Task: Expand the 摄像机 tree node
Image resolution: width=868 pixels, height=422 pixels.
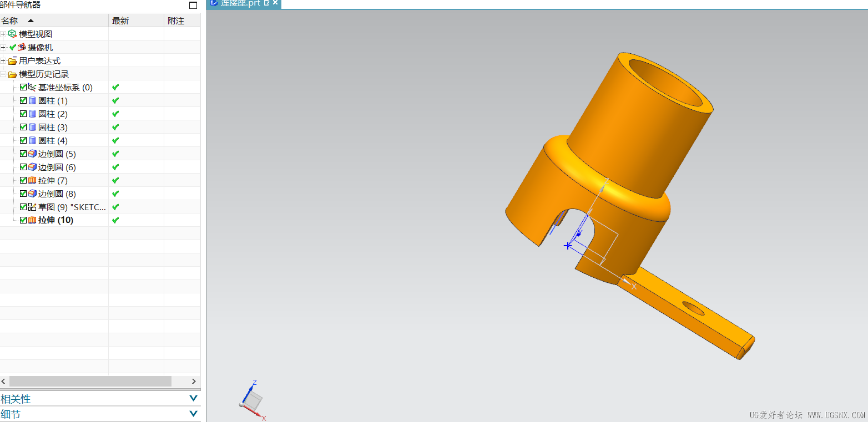Action: (x=3, y=48)
